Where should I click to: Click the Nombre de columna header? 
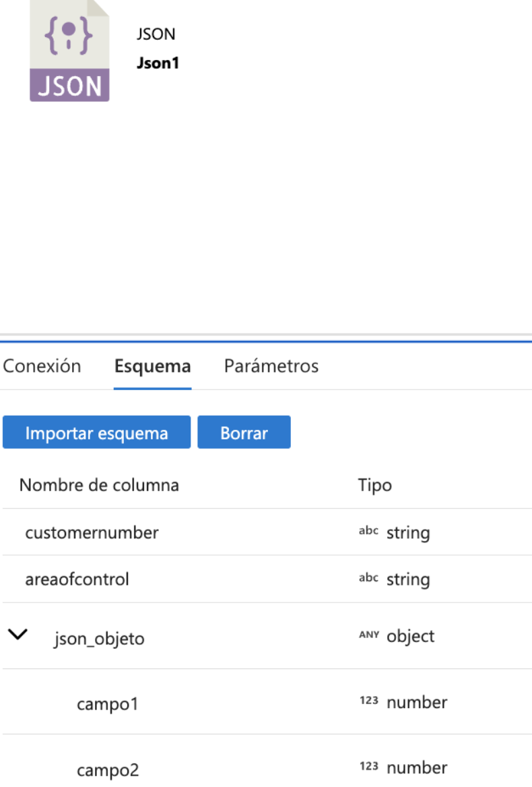click(x=99, y=485)
